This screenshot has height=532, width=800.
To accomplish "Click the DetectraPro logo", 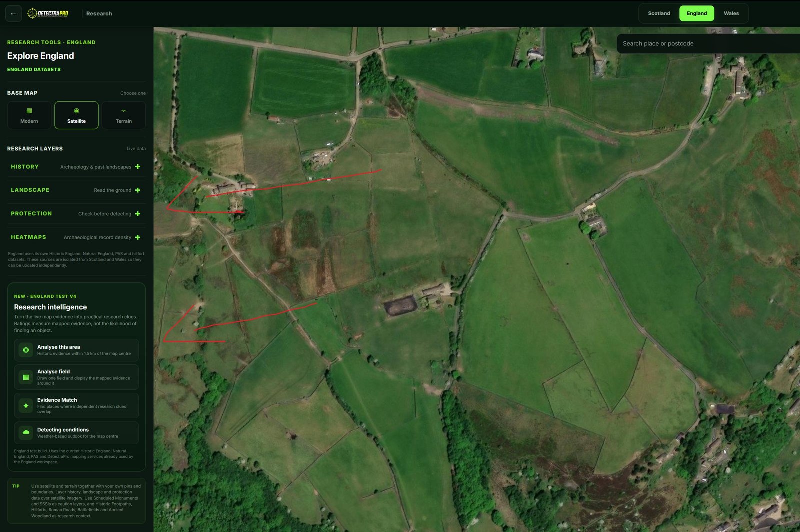I will point(48,13).
